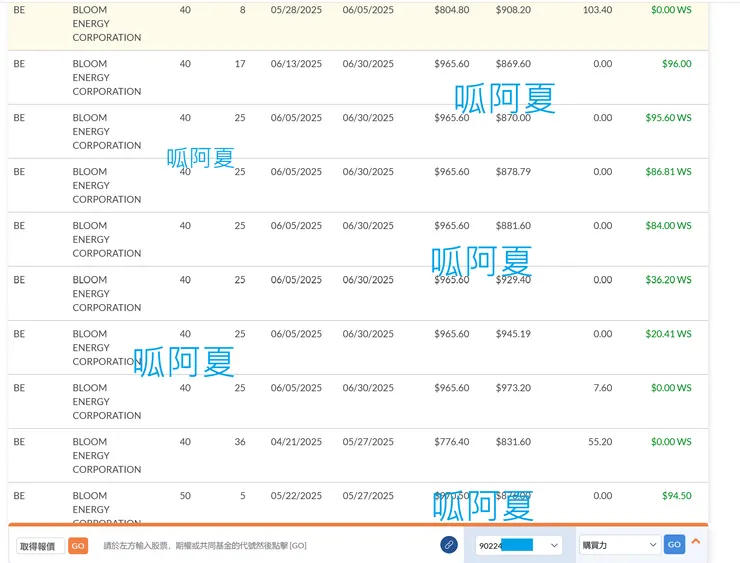
Task: Select the quantity 36 cell
Action: click(x=240, y=442)
